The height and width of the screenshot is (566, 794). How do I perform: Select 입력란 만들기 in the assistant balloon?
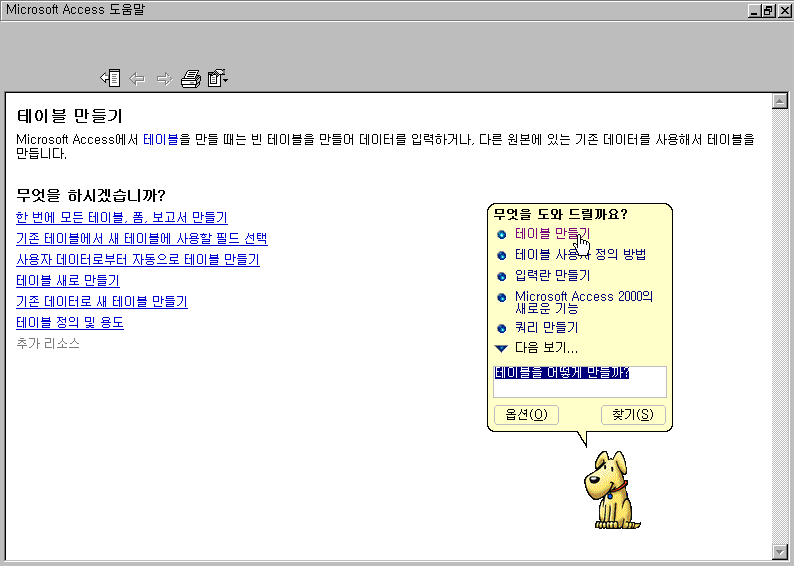[x=552, y=275]
